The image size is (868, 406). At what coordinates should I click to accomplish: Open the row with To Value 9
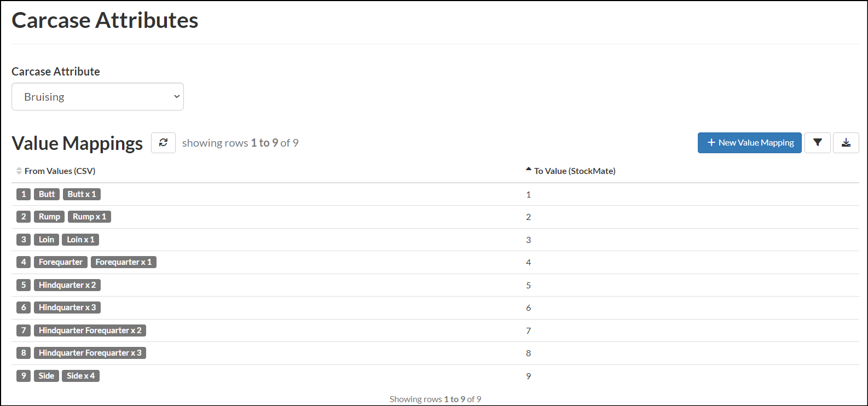tap(435, 376)
